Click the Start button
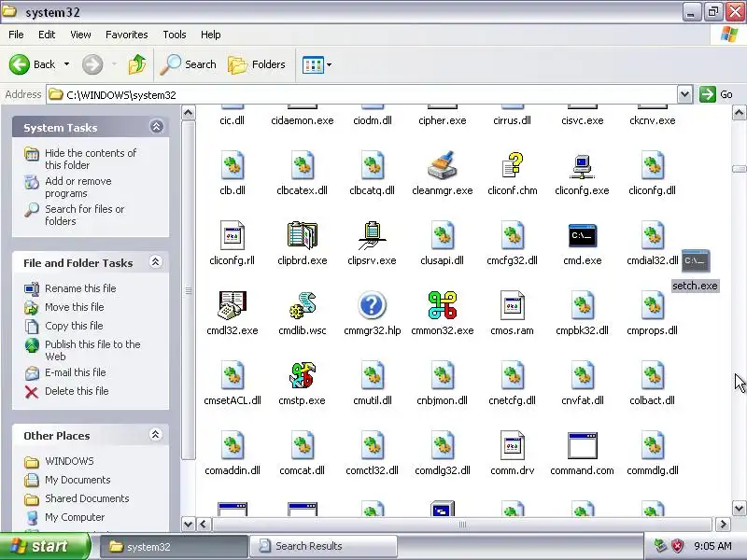The height and width of the screenshot is (560, 747). pos(45,546)
